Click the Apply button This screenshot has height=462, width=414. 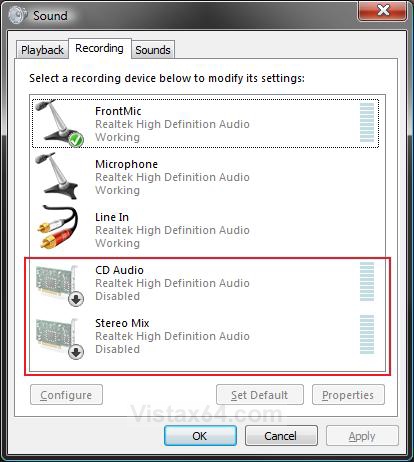coord(362,436)
